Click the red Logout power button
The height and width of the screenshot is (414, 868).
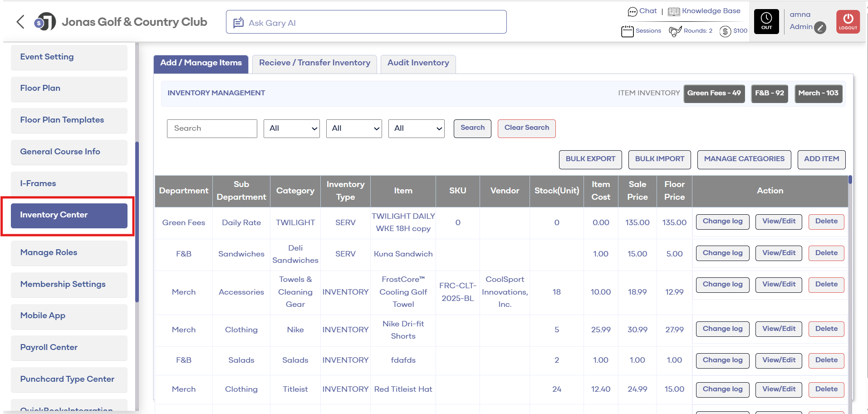[x=848, y=21]
